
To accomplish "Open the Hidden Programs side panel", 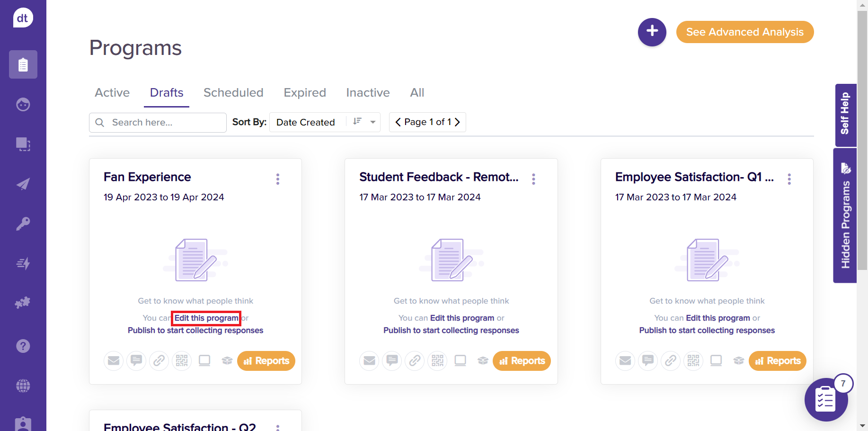I will point(845,216).
